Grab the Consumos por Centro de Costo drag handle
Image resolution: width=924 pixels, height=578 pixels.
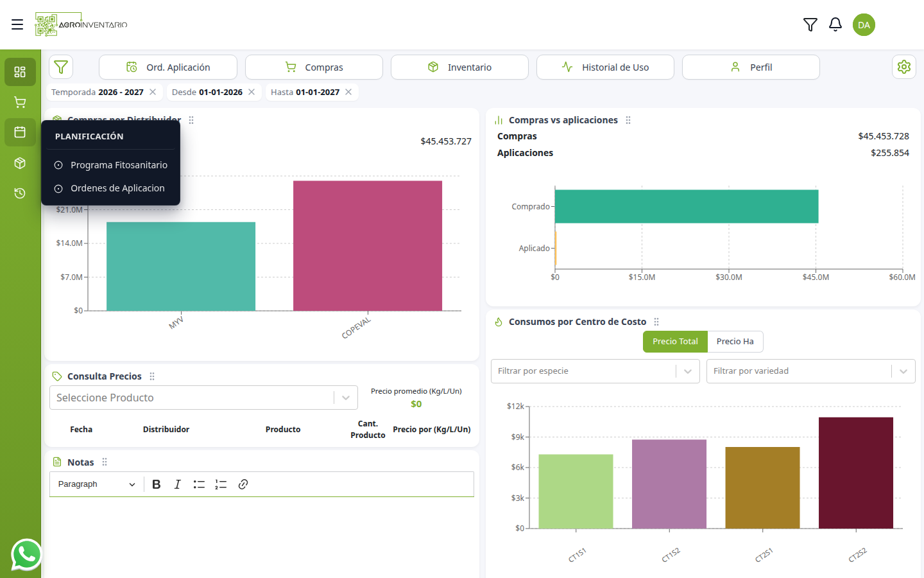656,322
